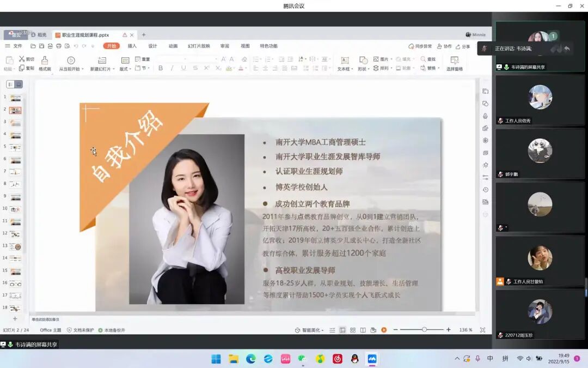Open the 幻灯片放映 ribbon tab
This screenshot has width=588, height=368.
[199, 46]
